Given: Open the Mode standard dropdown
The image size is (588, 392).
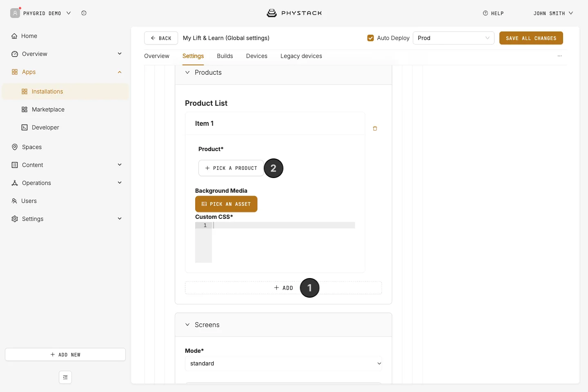Looking at the screenshot, I should point(283,363).
